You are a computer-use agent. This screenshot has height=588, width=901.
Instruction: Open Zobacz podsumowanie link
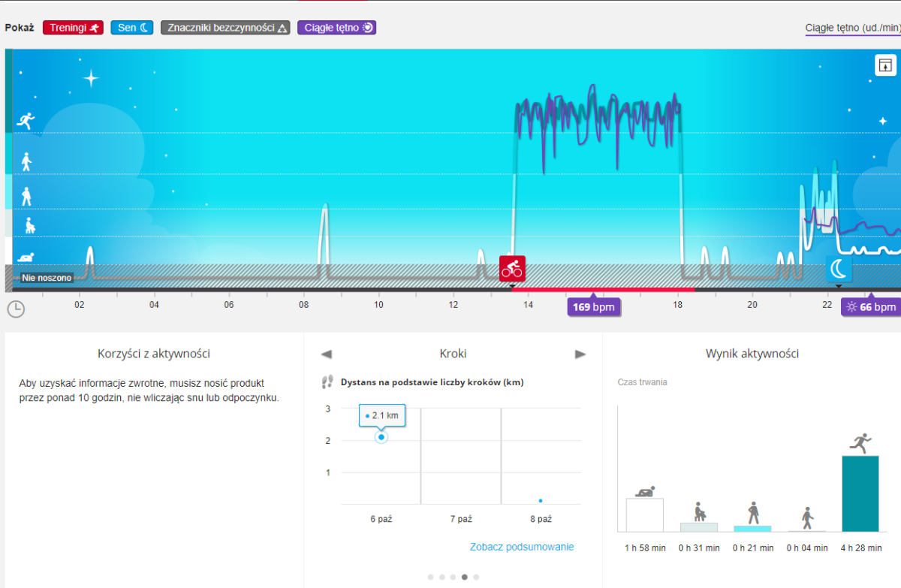click(x=522, y=547)
